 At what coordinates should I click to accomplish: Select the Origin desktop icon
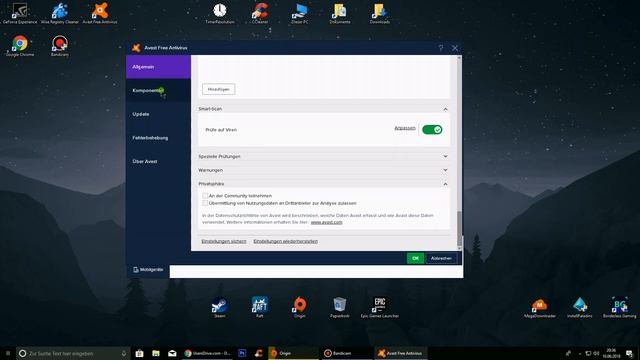point(300,307)
